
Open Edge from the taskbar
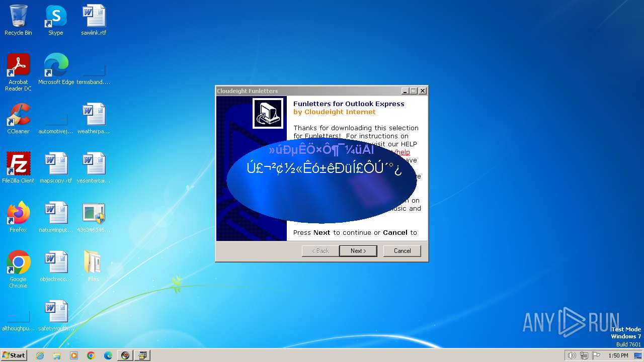click(108, 355)
